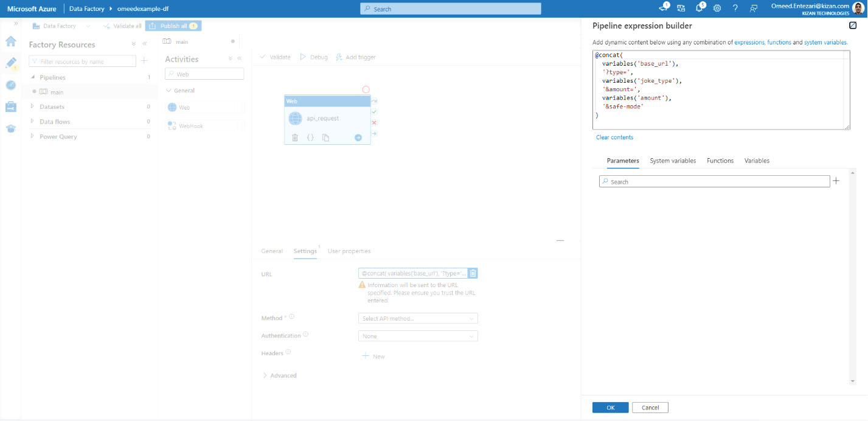868x421 pixels.
Task: Open the Method dropdown
Action: [418, 319]
